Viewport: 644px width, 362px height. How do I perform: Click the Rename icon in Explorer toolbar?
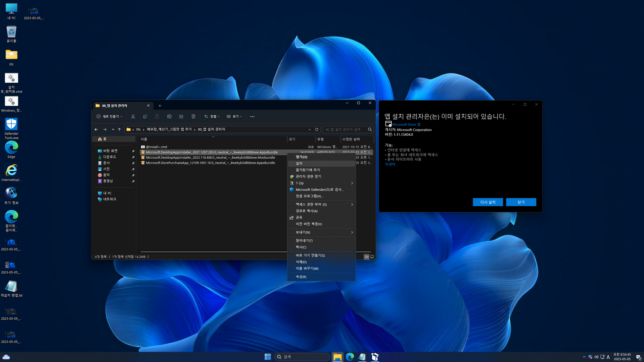pyautogui.click(x=169, y=116)
